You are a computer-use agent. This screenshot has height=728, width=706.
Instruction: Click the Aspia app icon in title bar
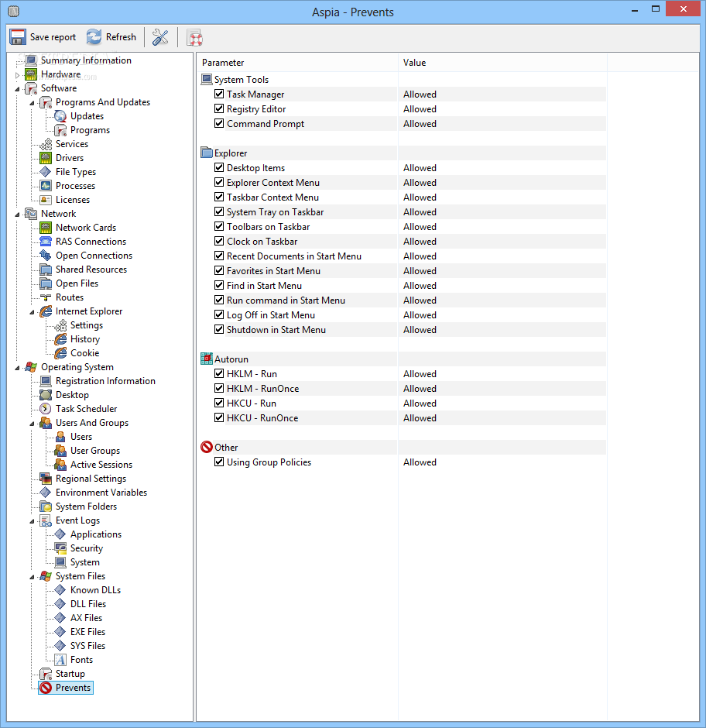pos(14,11)
